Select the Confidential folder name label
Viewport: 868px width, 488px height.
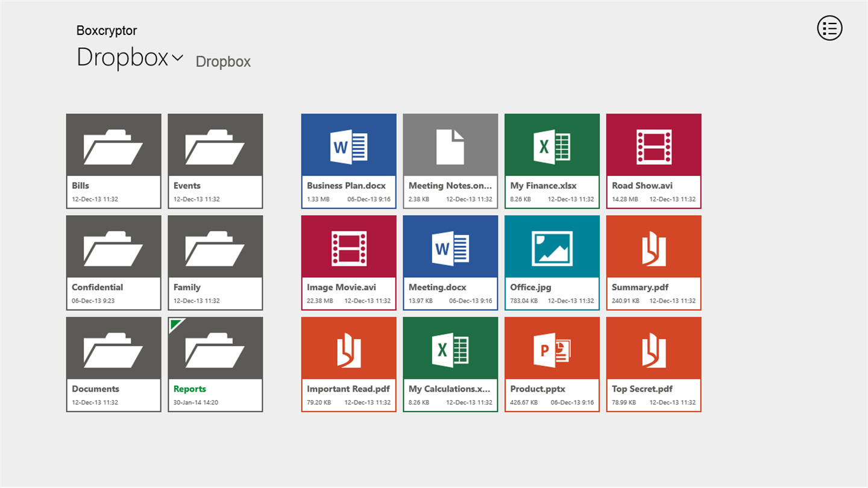(x=97, y=287)
